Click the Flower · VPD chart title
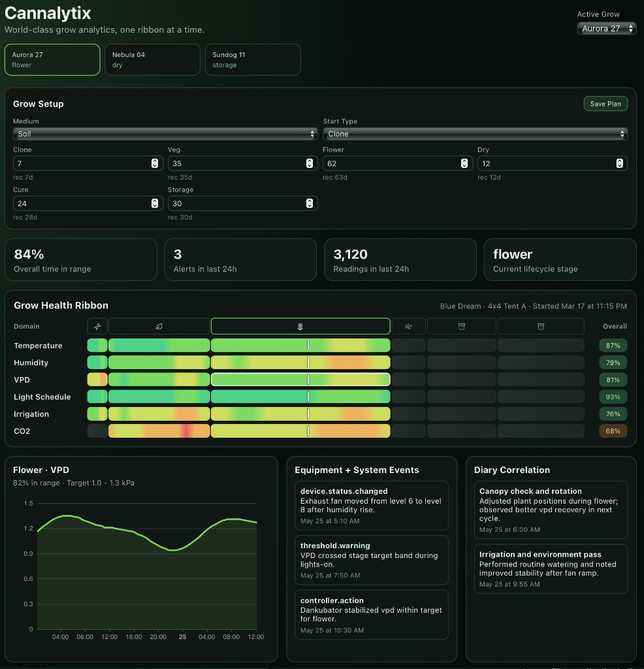 click(41, 470)
